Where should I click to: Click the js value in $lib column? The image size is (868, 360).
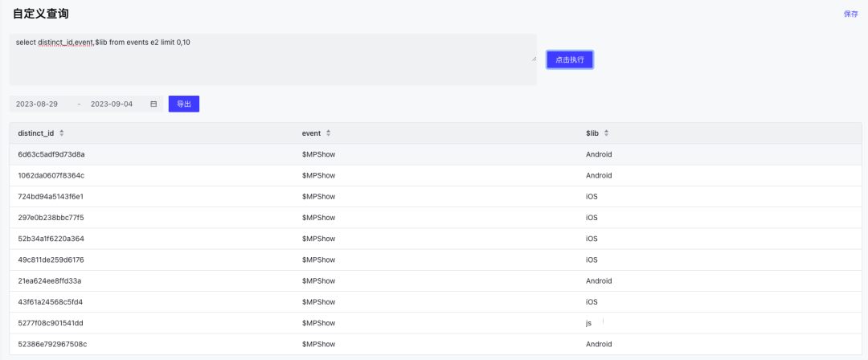tap(589, 323)
